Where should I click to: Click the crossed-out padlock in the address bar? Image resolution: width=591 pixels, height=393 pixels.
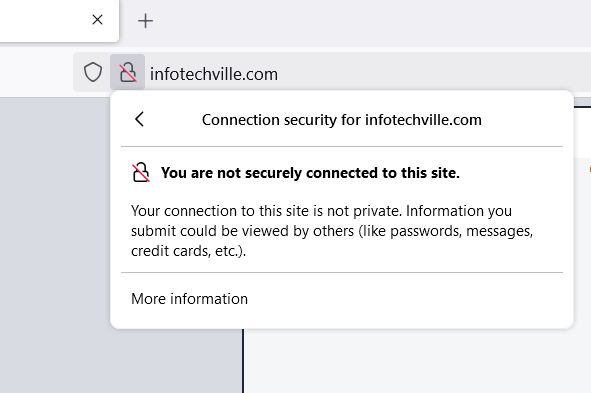point(127,72)
